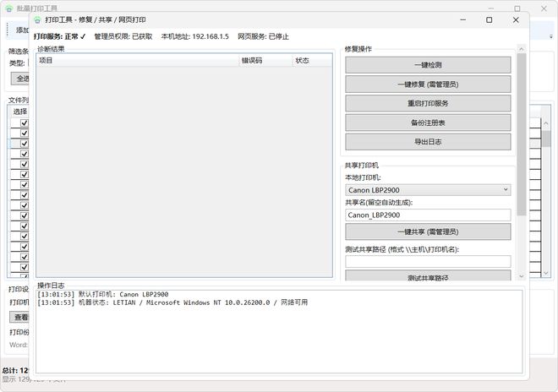Click the 打印服务: 正常 status text
Screen dimensions: 558x392
coord(60,36)
